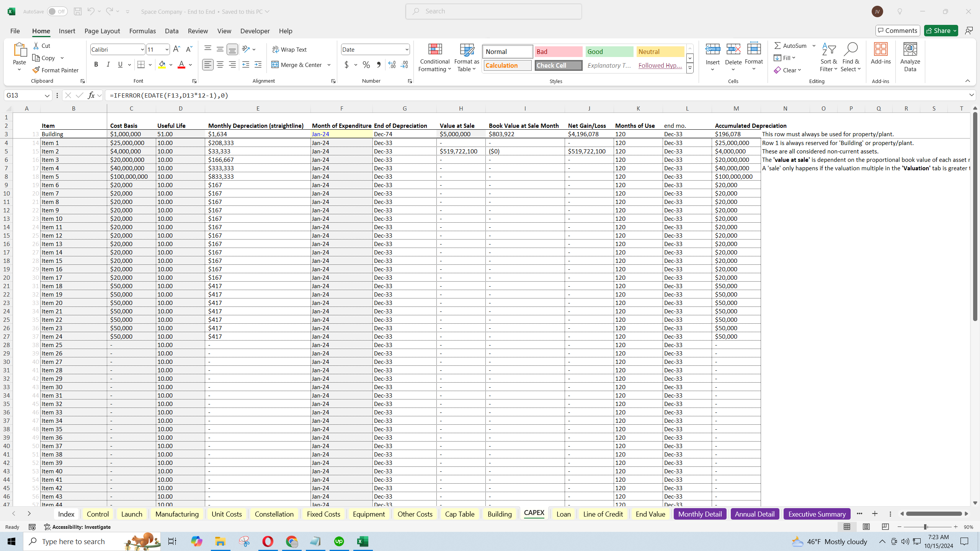Apply the Calculation cell style
The image size is (980, 551).
(508, 65)
